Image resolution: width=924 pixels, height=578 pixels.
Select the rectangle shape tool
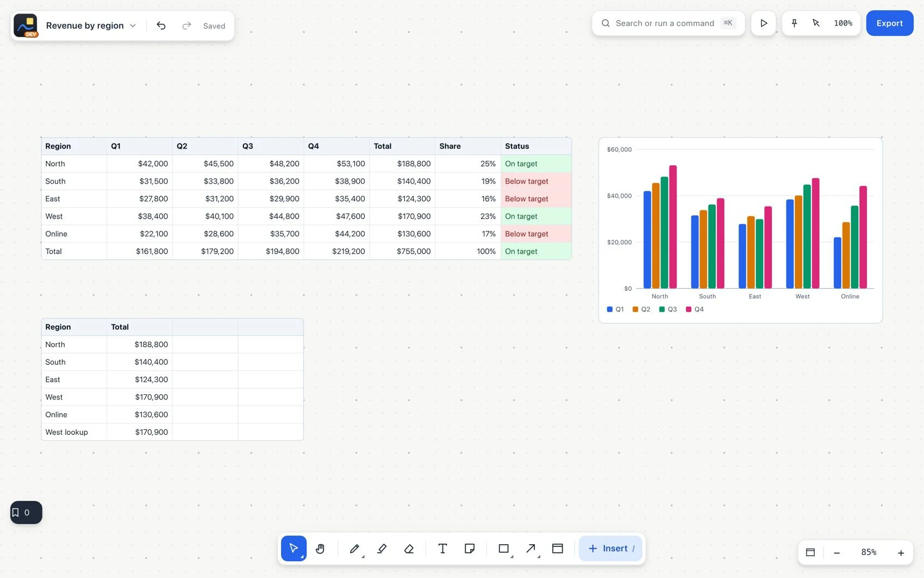pyautogui.click(x=504, y=548)
